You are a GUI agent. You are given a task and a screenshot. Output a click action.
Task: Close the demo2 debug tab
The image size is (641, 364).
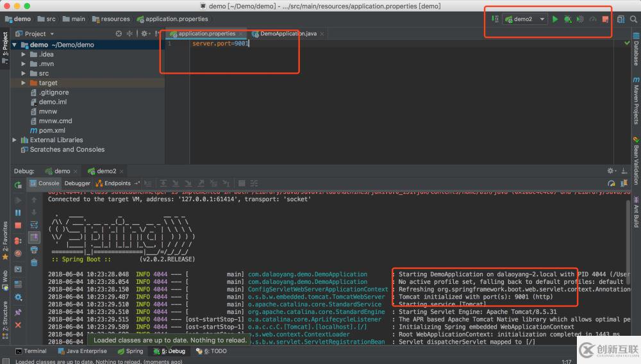121,171
